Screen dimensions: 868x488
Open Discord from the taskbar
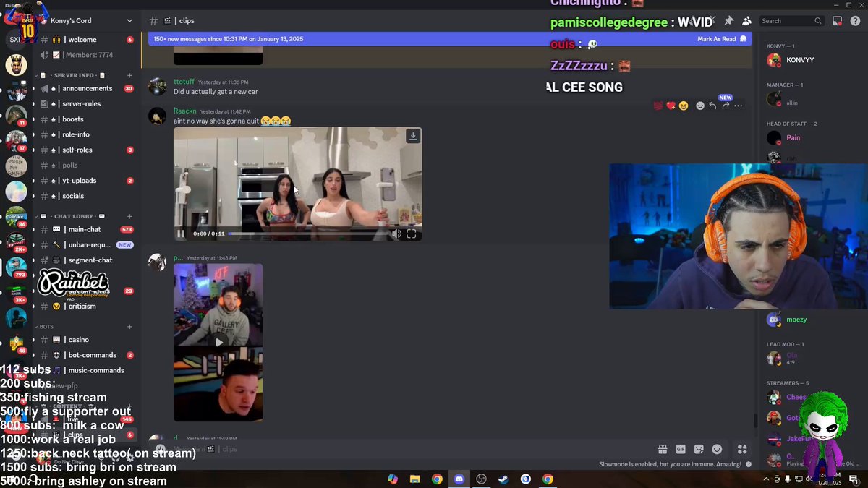pos(459,479)
